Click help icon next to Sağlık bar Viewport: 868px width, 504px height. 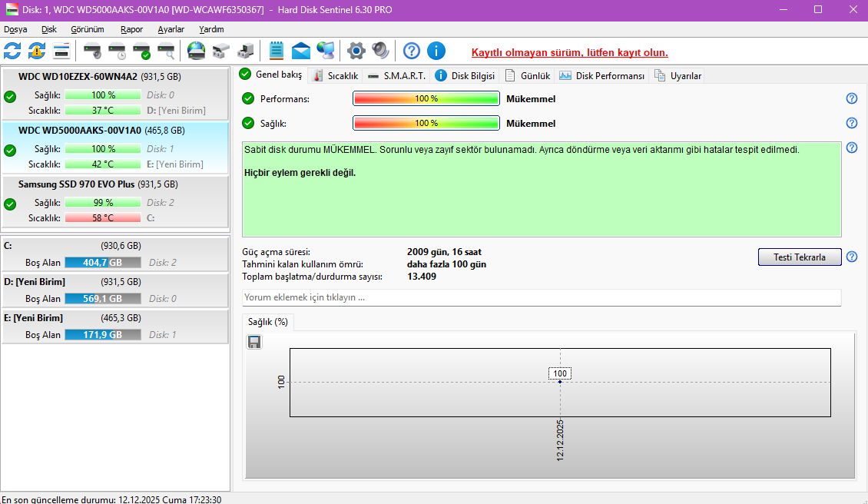point(852,123)
